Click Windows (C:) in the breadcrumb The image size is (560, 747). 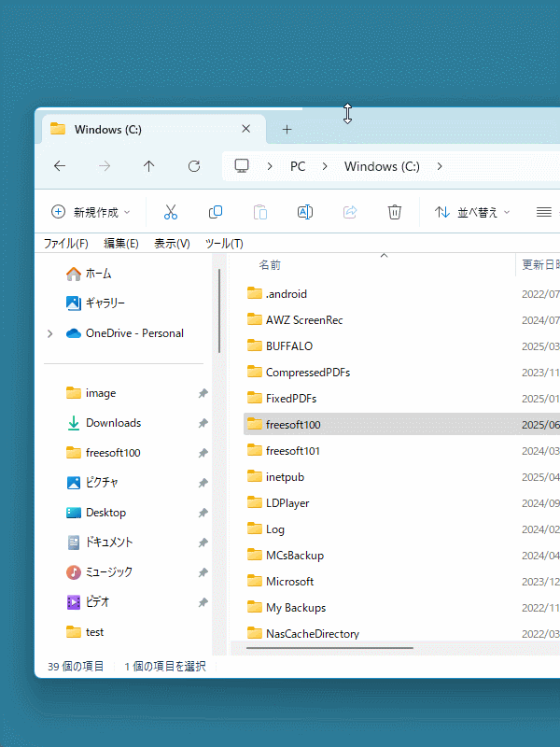382,166
